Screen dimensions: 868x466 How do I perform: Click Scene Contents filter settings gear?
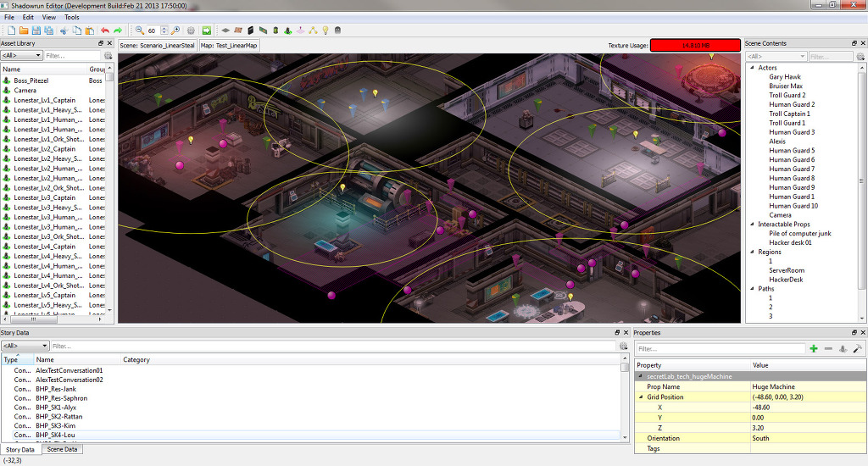860,57
